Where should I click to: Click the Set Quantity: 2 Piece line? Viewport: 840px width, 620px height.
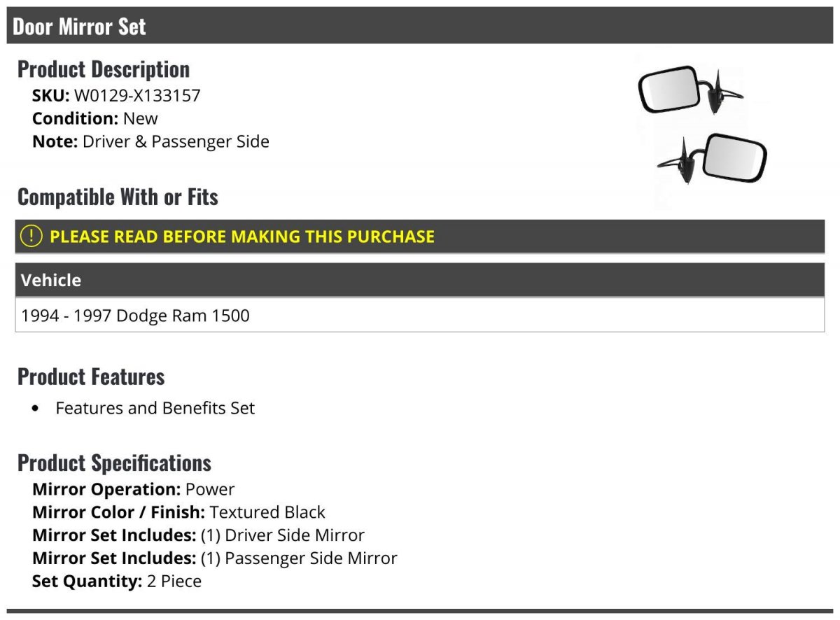tap(117, 582)
